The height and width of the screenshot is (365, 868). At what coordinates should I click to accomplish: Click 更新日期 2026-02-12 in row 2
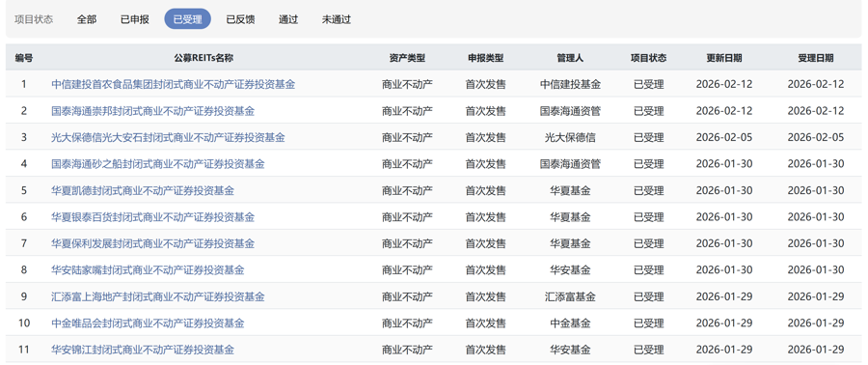(724, 111)
